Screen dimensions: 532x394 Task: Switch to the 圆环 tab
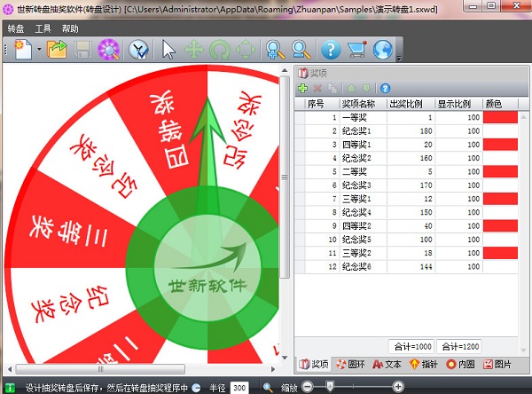pos(350,365)
